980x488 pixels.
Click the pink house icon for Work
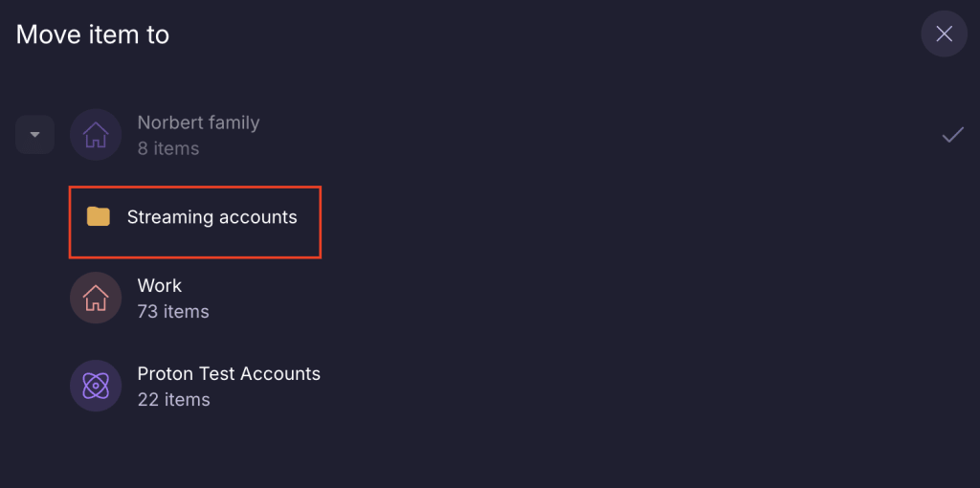tap(96, 298)
